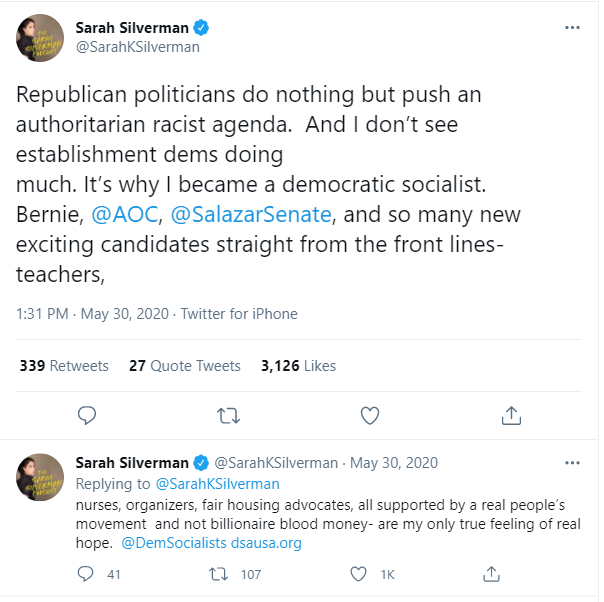The height and width of the screenshot is (602, 604).
Task: Reply to the main tweet
Action: point(87,415)
